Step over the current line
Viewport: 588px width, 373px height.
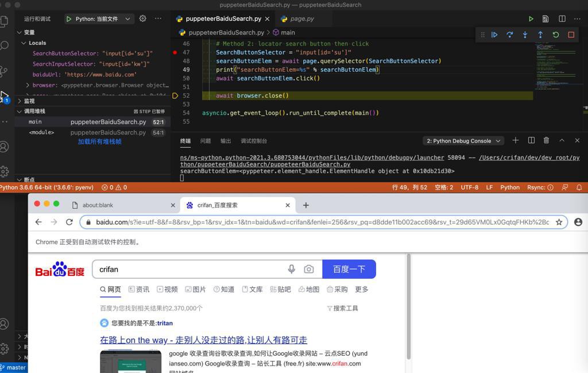click(x=510, y=35)
